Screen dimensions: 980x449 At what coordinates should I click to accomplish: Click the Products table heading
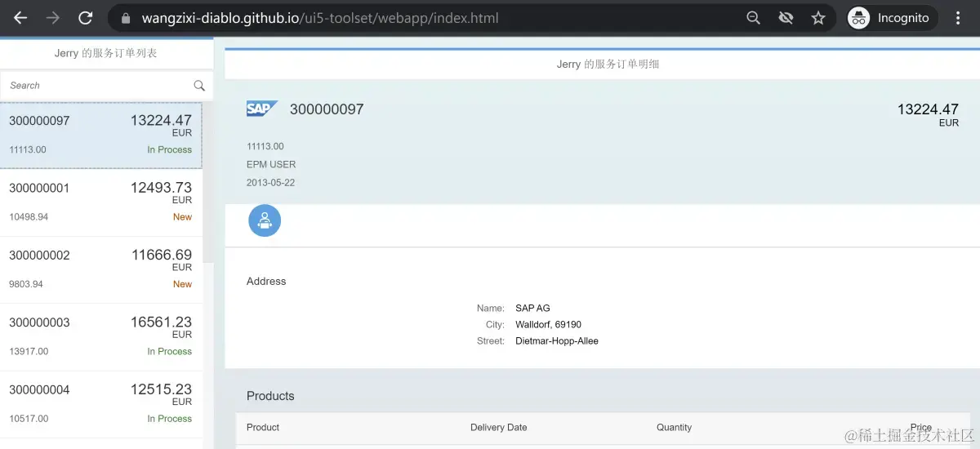(270, 396)
